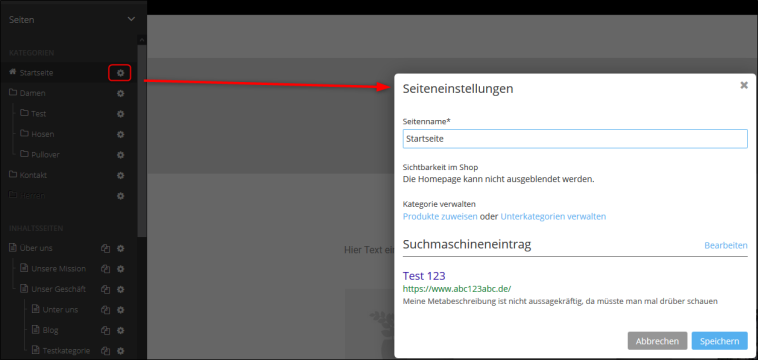The width and height of the screenshot is (758, 360).
Task: Select the Pullover subcategory
Action: pos(45,155)
